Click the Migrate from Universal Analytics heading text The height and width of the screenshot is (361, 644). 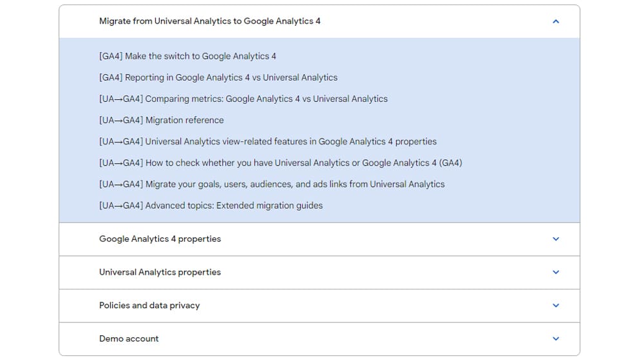(209, 21)
